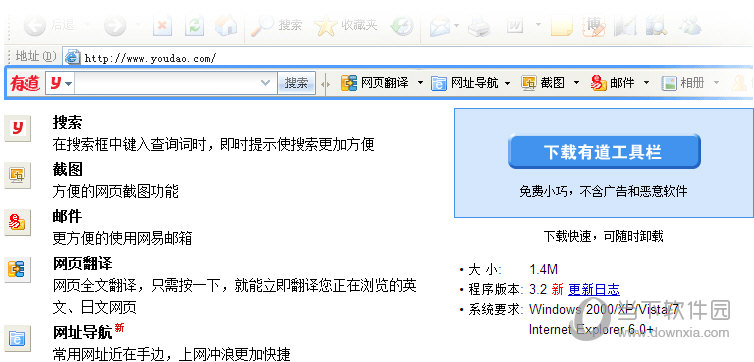Screen dimensions: 754x362
Task: Click the 下载有道工具栏 download button
Action: [x=604, y=151]
